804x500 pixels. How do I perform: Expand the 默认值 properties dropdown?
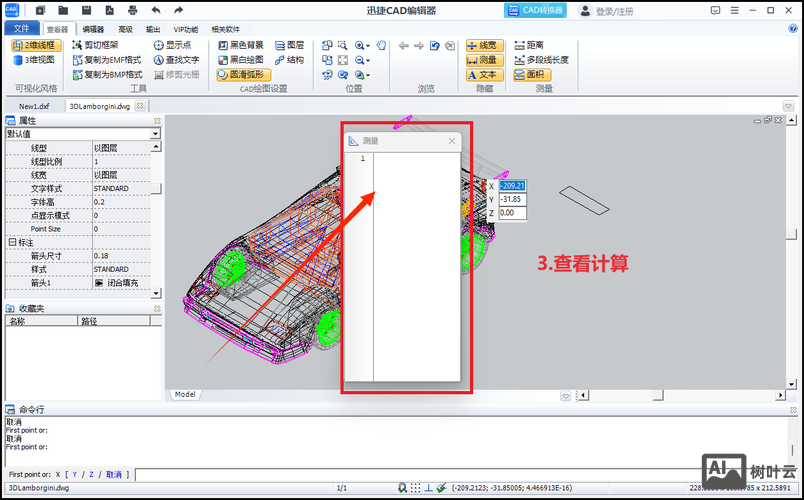(155, 133)
